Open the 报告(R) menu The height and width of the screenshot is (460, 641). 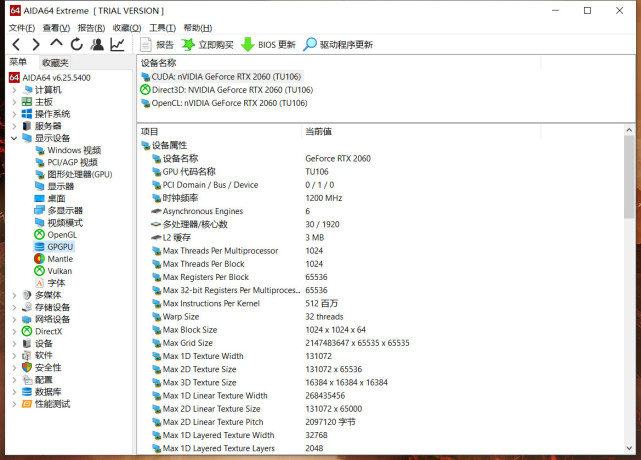(92, 28)
